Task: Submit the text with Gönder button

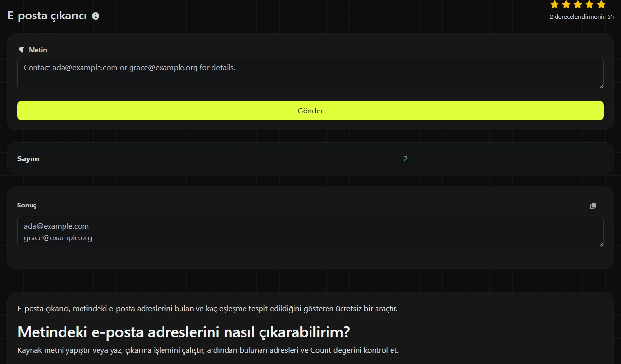Action: [x=310, y=111]
